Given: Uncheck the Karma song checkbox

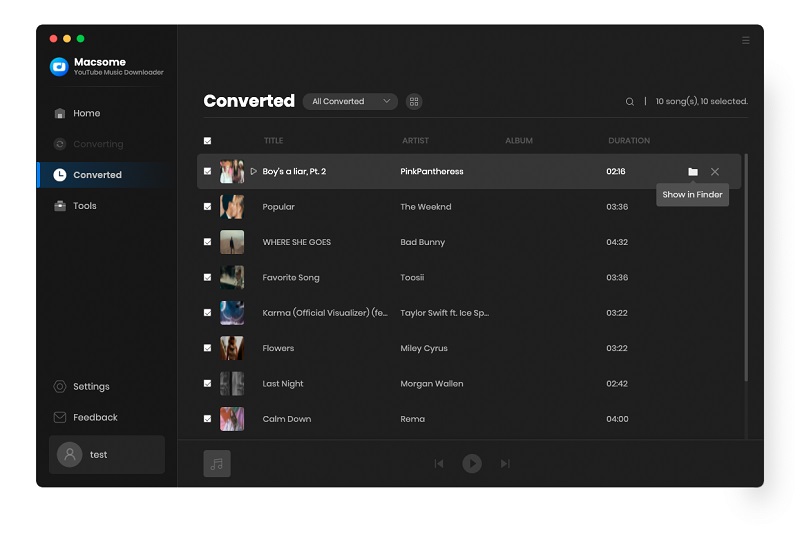Looking at the screenshot, I should point(208,313).
